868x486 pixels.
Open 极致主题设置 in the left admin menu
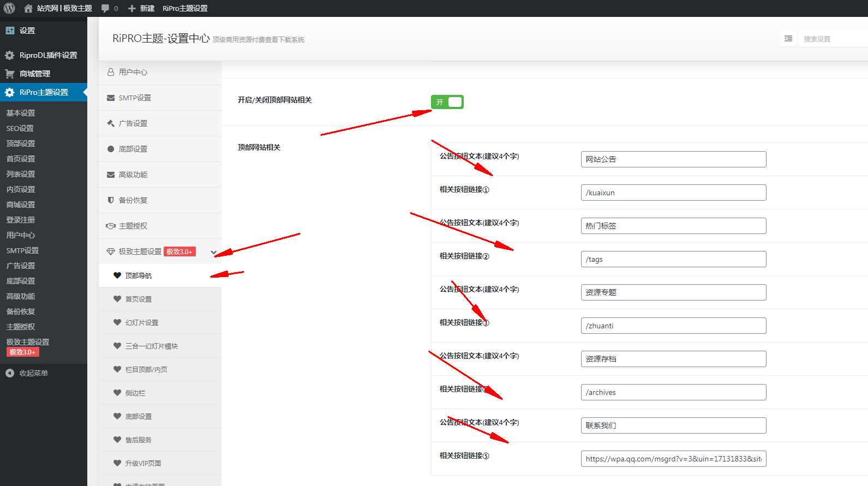pos(28,342)
